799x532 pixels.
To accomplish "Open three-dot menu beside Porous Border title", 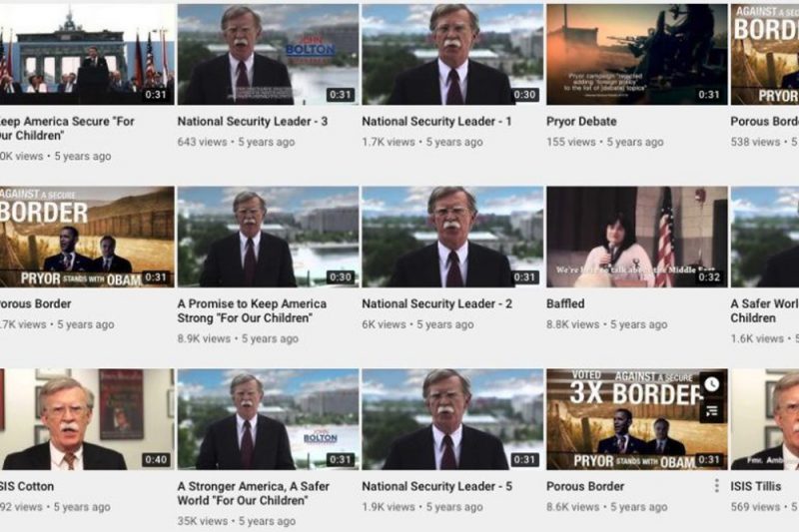I will (x=716, y=486).
